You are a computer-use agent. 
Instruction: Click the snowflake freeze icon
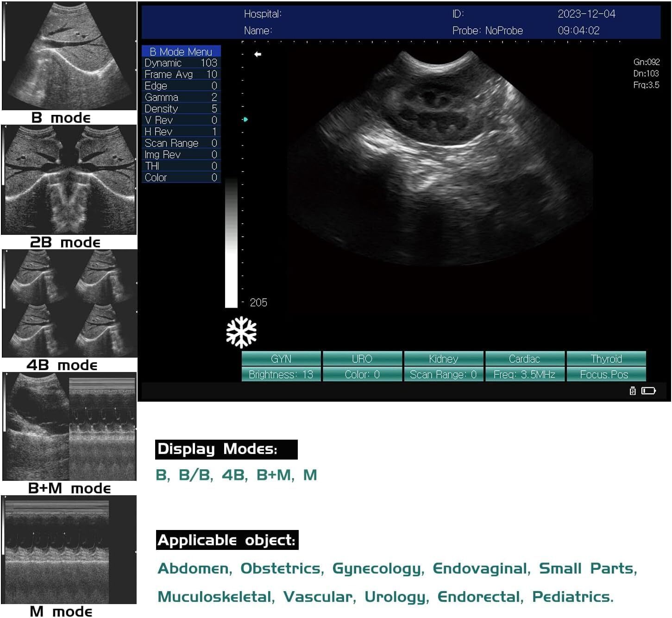[x=241, y=332]
